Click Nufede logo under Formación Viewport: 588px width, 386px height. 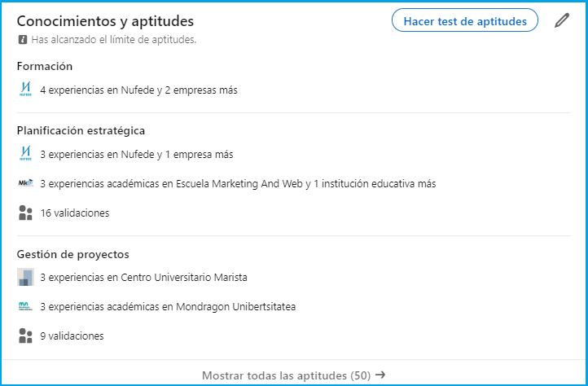pos(25,90)
